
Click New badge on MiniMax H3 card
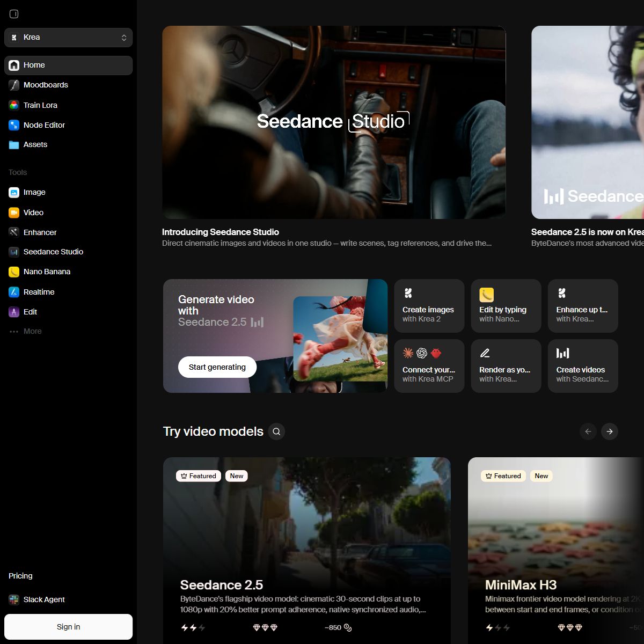(541, 476)
